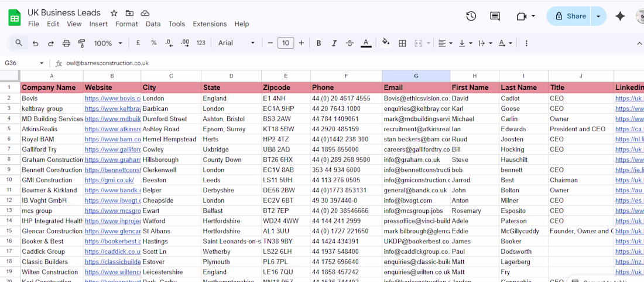Format as currency with pound icon
The image size is (644, 282).
[138, 43]
